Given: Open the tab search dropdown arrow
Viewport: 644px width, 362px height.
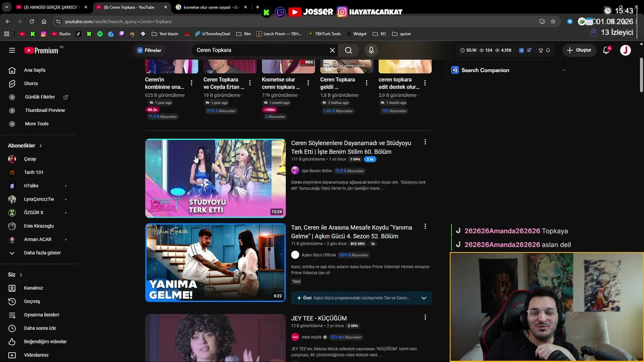Looking at the screenshot, I should pos(7,8).
